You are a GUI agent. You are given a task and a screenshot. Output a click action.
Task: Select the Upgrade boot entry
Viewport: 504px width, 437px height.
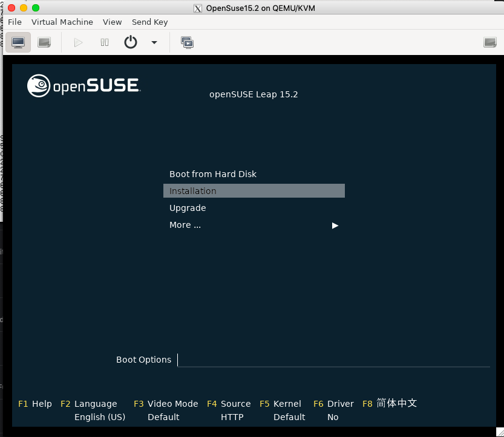(188, 208)
